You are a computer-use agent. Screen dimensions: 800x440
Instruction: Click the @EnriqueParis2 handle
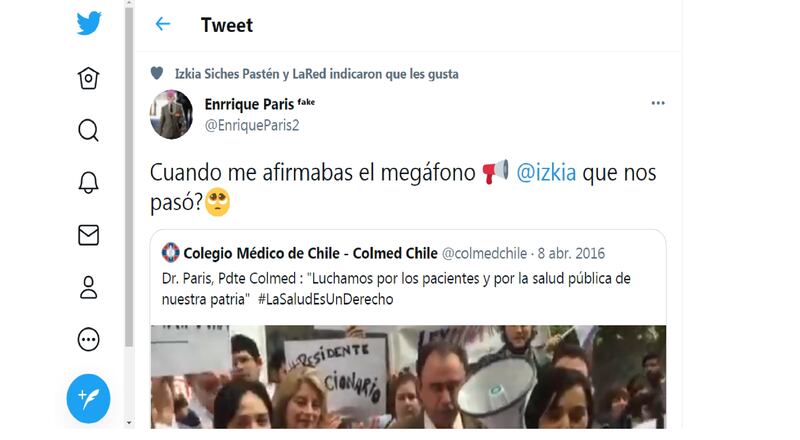(252, 125)
